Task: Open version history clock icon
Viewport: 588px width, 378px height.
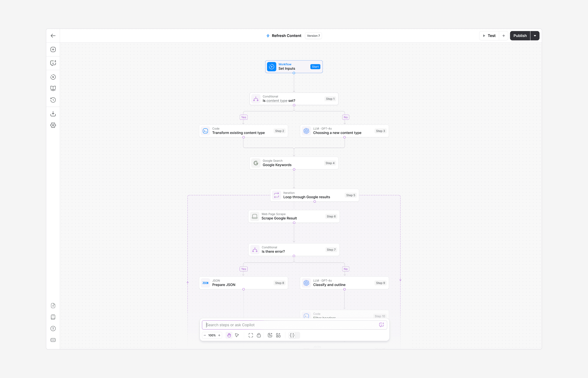Action: point(53,100)
